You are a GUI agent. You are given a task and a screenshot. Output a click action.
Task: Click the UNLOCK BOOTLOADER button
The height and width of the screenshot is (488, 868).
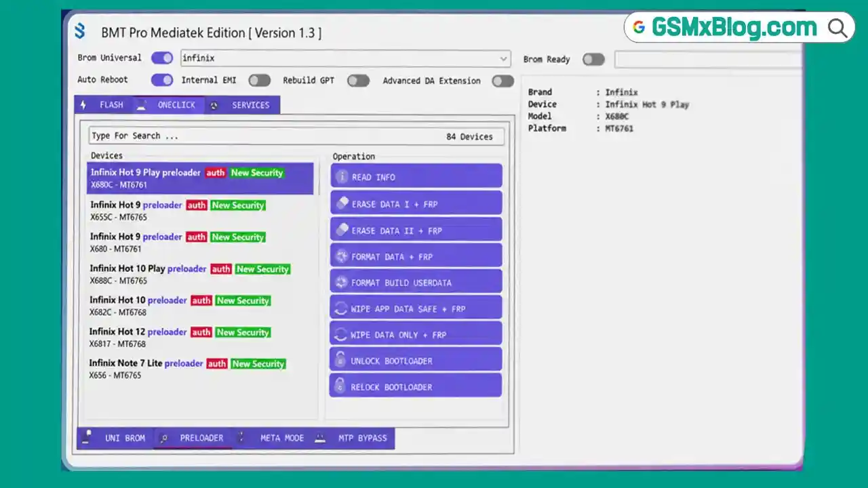pos(416,360)
